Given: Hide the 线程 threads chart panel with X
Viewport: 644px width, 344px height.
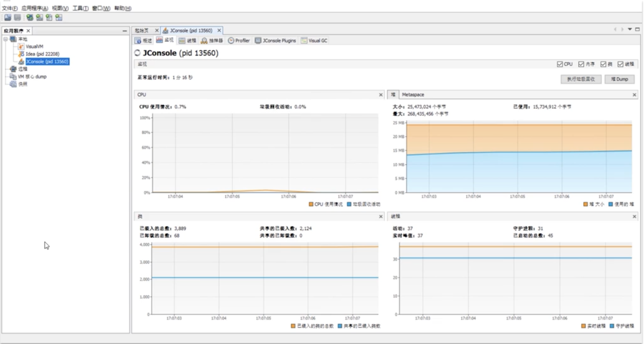Looking at the screenshot, I should pos(634,216).
